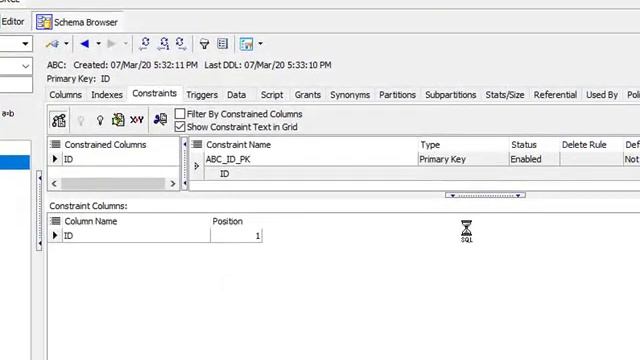Open the connection icon dropdown arrow
This screenshot has width=640, height=360.
coord(66,44)
